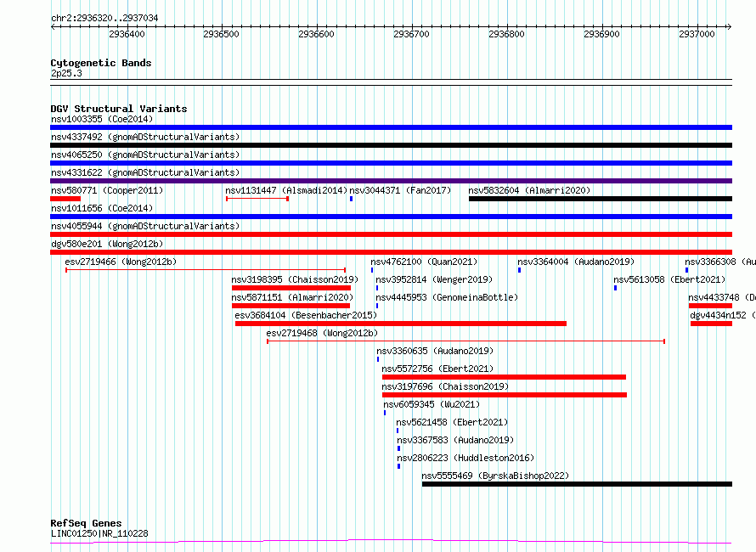Open the nsv3367583 (Audano2019) label
The width and height of the screenshot is (756, 552).
(455, 440)
